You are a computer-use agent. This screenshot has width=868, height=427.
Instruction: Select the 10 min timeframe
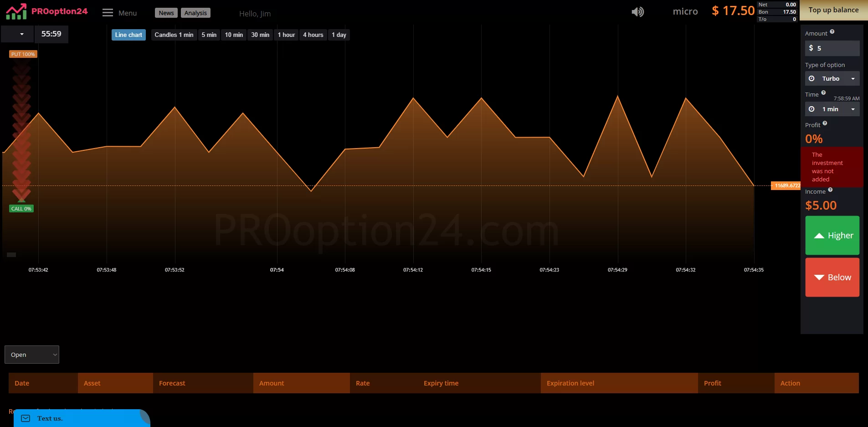tap(234, 35)
